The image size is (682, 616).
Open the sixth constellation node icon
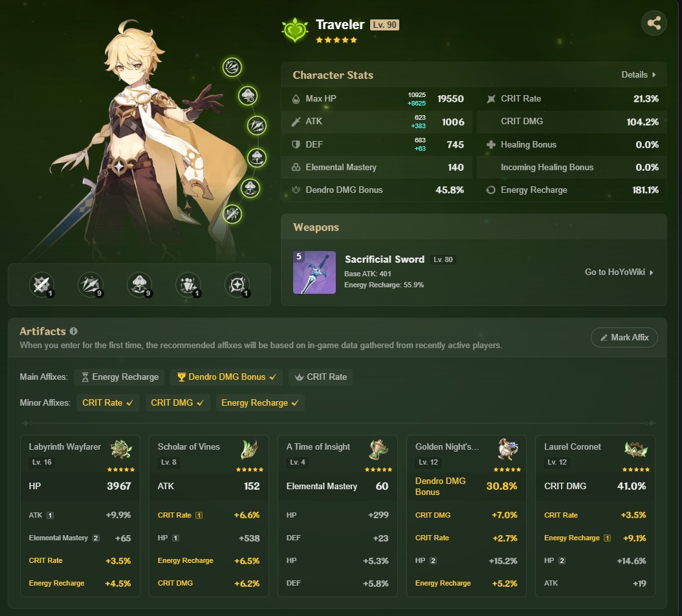pos(232,214)
